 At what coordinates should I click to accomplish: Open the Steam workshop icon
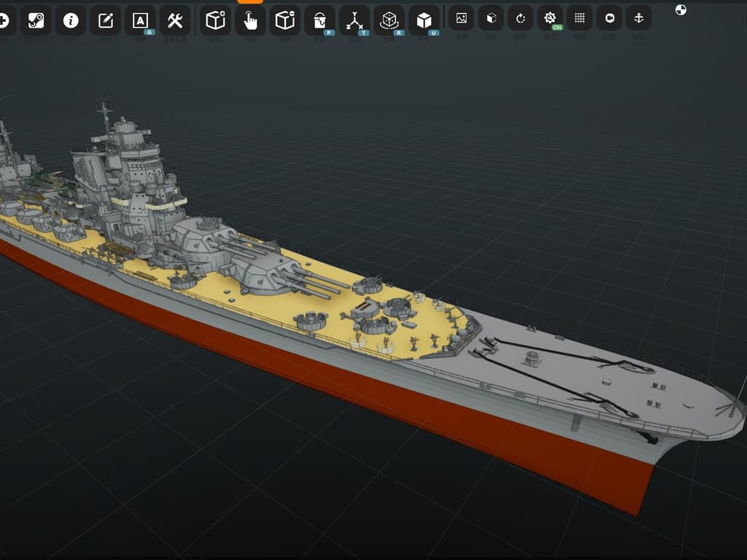[36, 20]
